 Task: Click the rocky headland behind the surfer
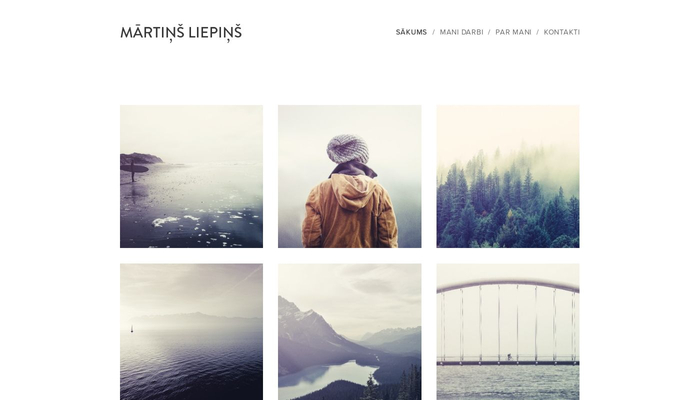141,158
